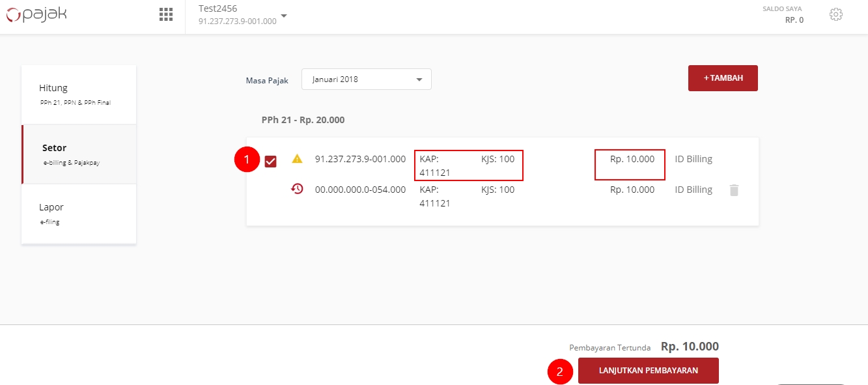This screenshot has width=868, height=385.
Task: Click Rp. 10.000 amount in second row
Action: click(x=632, y=190)
